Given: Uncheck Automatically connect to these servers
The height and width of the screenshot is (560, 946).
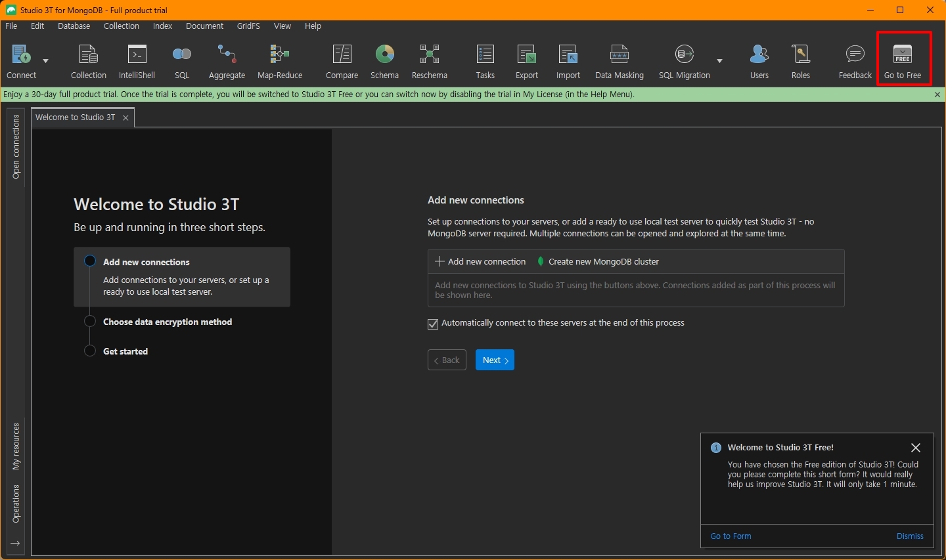Looking at the screenshot, I should 433,324.
